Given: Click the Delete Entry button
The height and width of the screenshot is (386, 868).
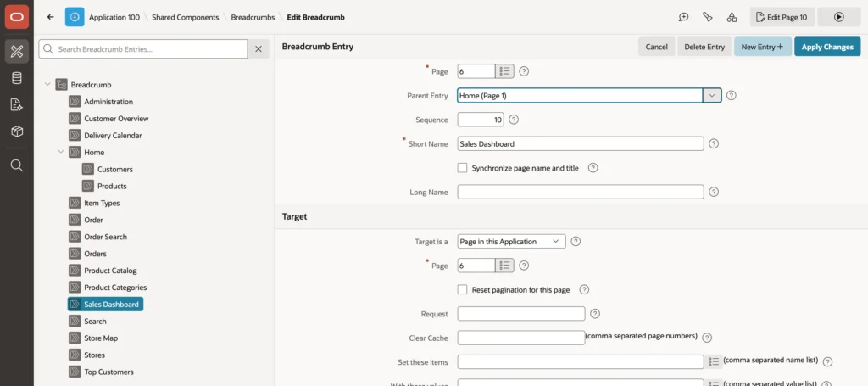Looking at the screenshot, I should click(x=704, y=47).
